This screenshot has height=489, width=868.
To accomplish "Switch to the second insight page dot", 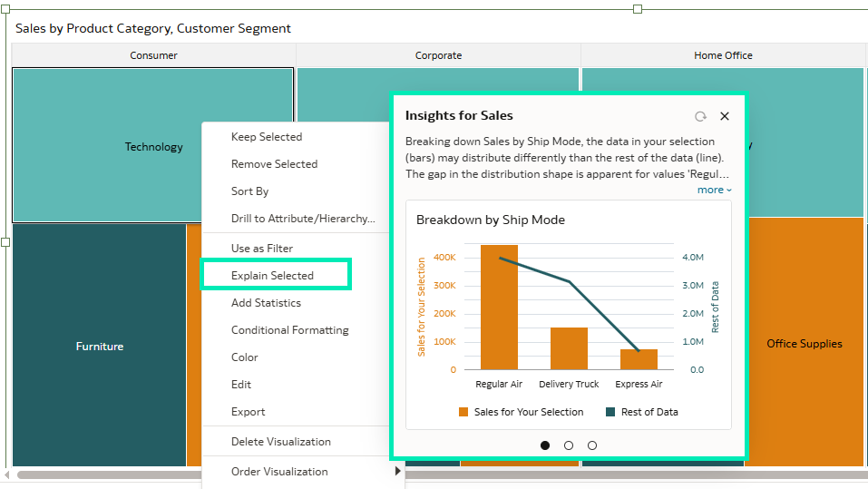I will coord(569,445).
